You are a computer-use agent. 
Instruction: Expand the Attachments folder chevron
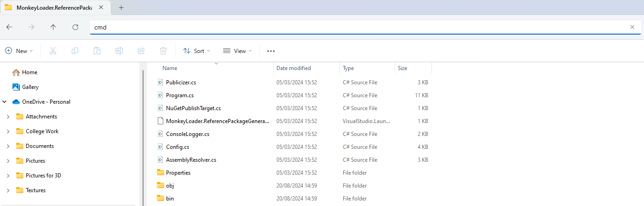coord(8,117)
